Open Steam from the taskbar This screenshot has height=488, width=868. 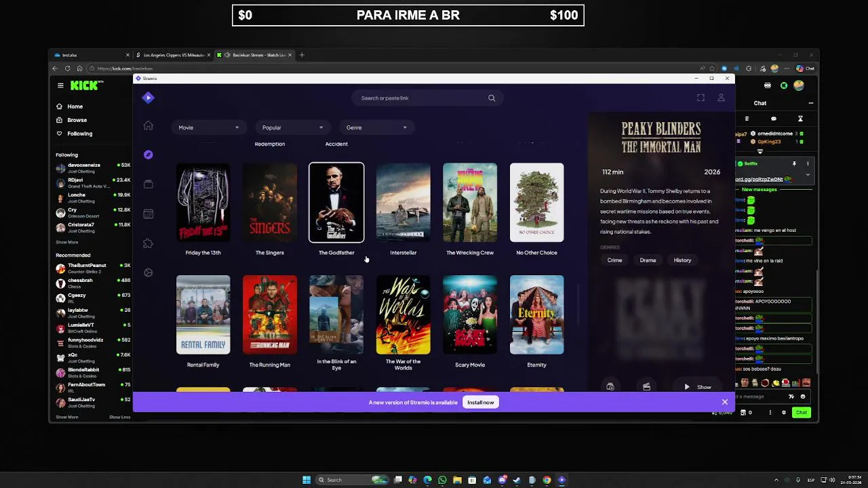coord(517,480)
